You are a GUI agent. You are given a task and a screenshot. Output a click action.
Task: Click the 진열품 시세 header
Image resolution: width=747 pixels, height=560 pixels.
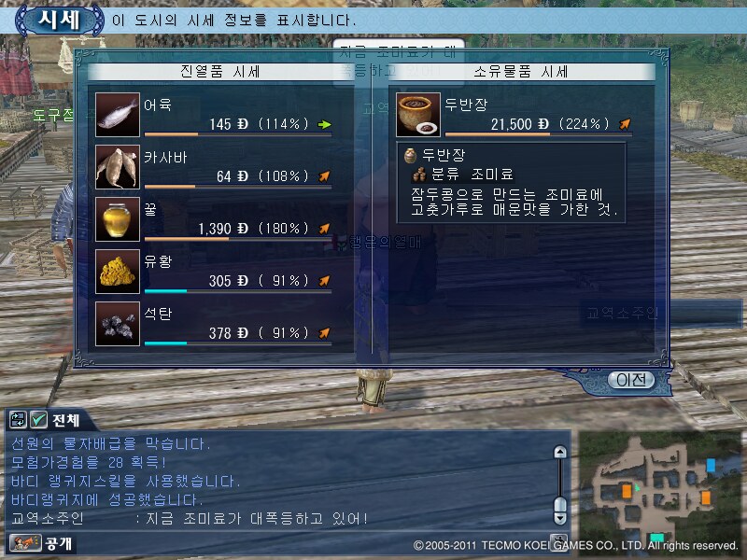point(220,72)
